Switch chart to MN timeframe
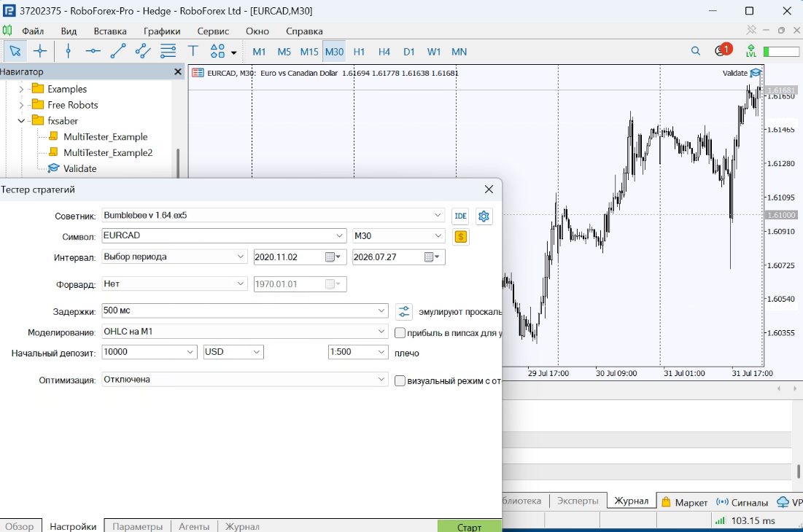This screenshot has width=803, height=532. point(459,52)
